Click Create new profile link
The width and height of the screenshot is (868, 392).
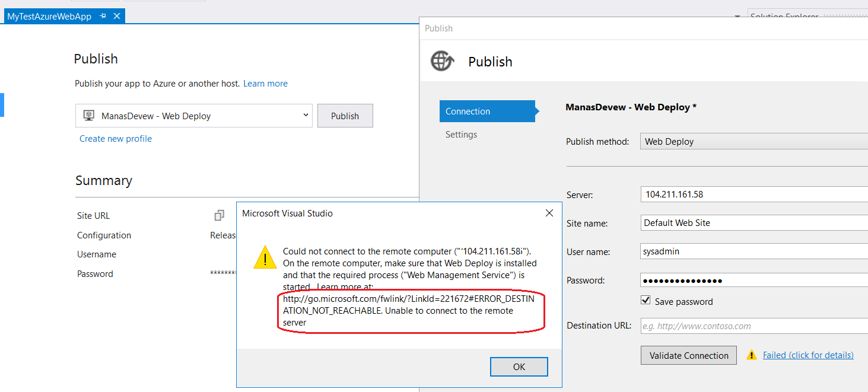pos(116,139)
